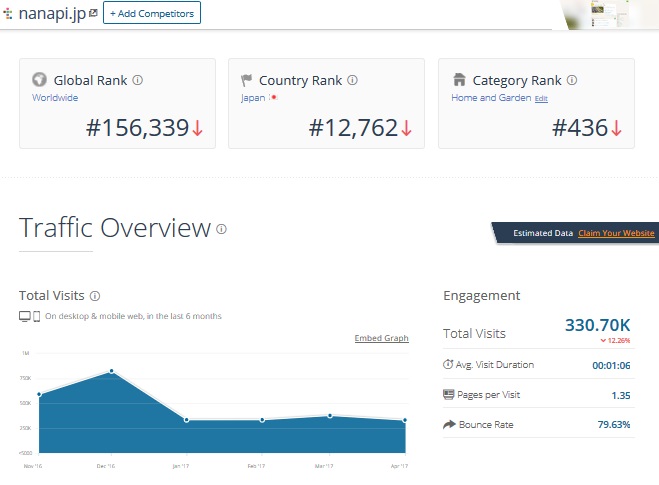Select the Dec '16 peak data point
The height and width of the screenshot is (485, 659).
point(111,371)
